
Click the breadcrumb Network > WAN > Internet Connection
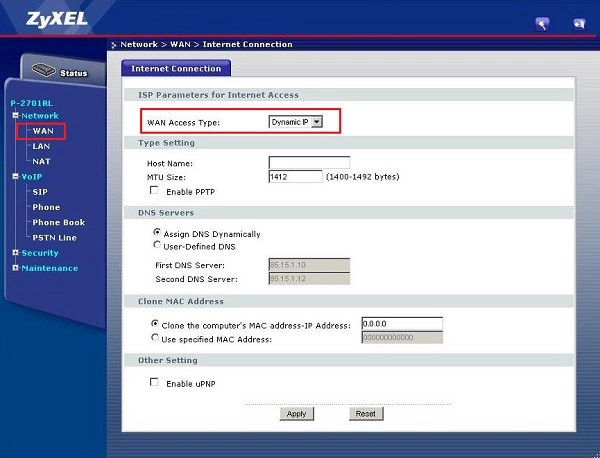[206, 44]
